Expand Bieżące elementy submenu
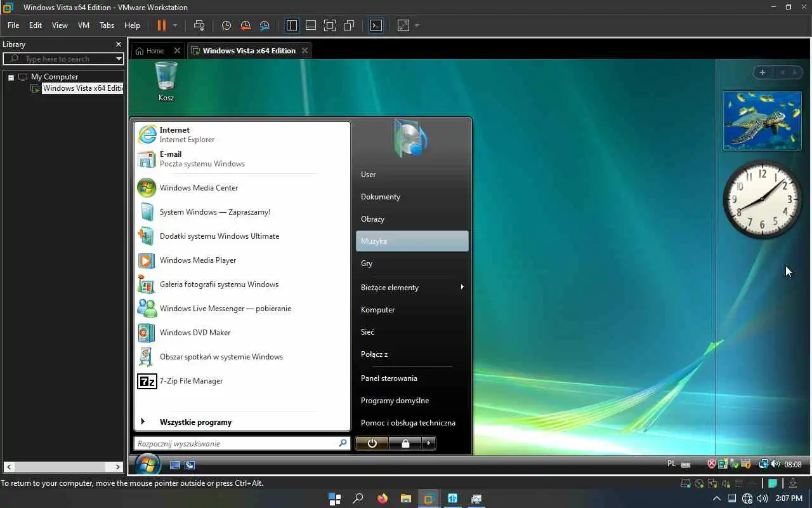Viewport: 812px width, 508px height. tap(412, 288)
